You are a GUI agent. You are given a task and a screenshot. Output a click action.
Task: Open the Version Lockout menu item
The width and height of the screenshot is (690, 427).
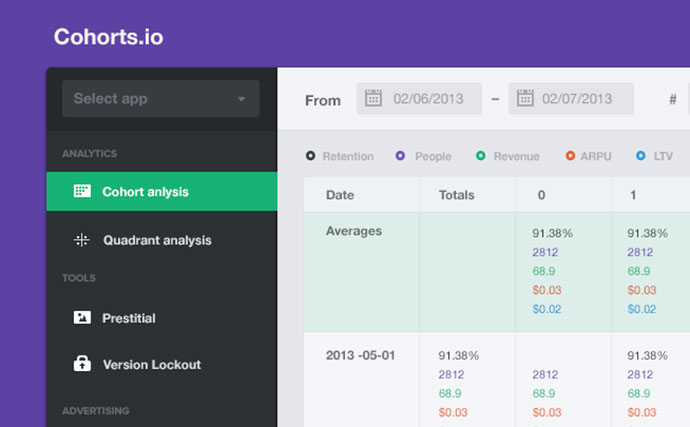pos(161,364)
